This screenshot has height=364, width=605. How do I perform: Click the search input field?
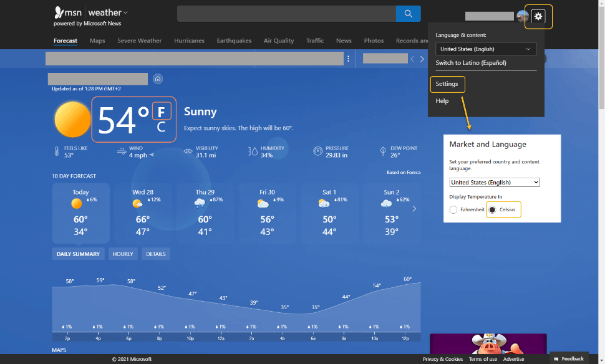pos(286,14)
